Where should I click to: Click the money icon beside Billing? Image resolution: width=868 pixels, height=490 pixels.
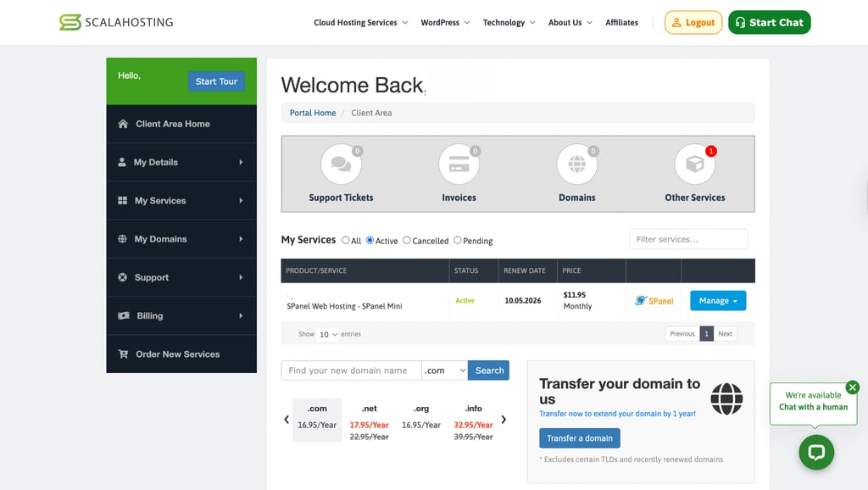pos(124,315)
